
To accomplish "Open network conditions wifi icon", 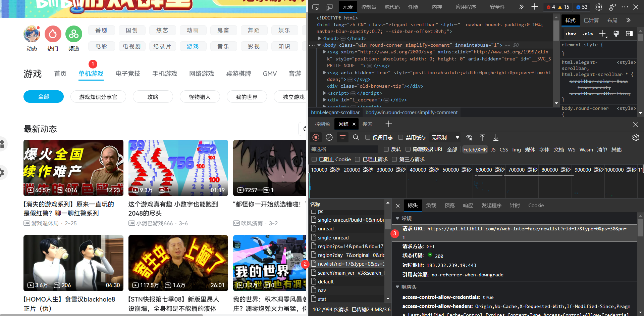I will pos(469,137).
